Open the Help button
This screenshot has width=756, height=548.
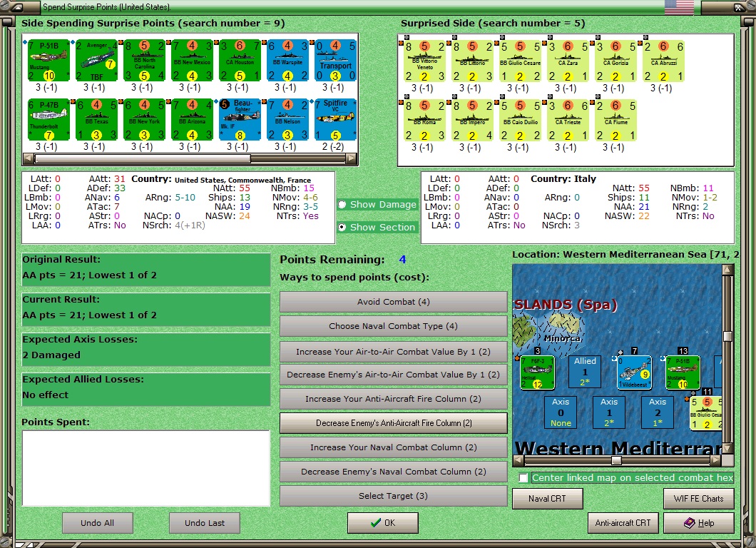tap(699, 523)
